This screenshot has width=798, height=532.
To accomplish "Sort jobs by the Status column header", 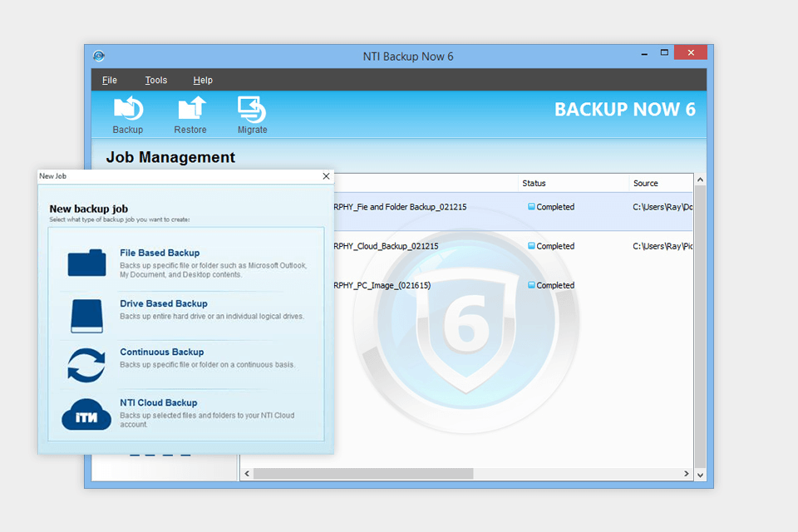I will 534,183.
